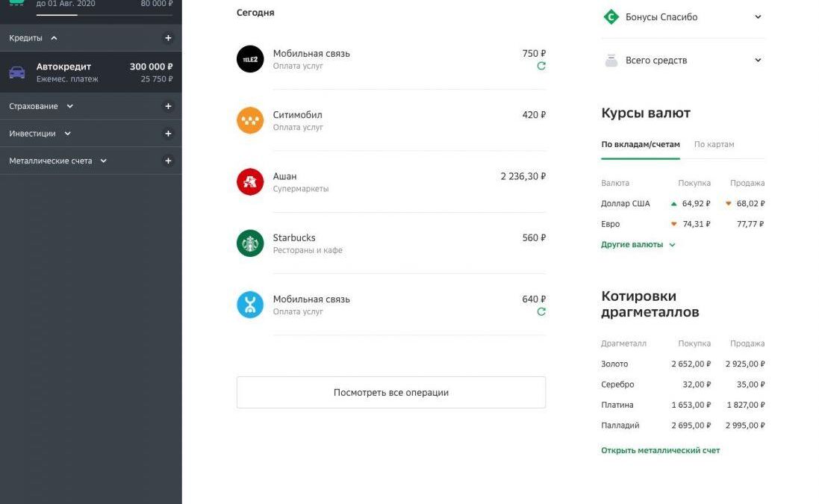The image size is (819, 504).
Task: Expand the Металлические счета section
Action: 104,160
